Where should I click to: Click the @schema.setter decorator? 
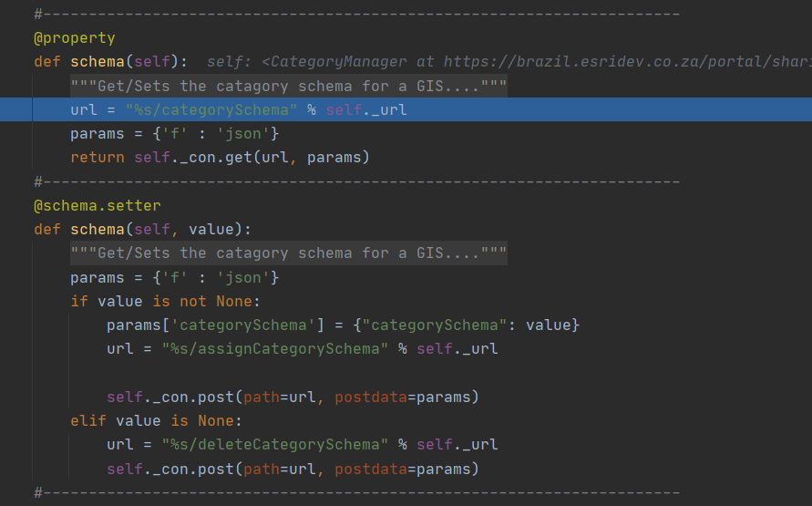pyautogui.click(x=98, y=206)
